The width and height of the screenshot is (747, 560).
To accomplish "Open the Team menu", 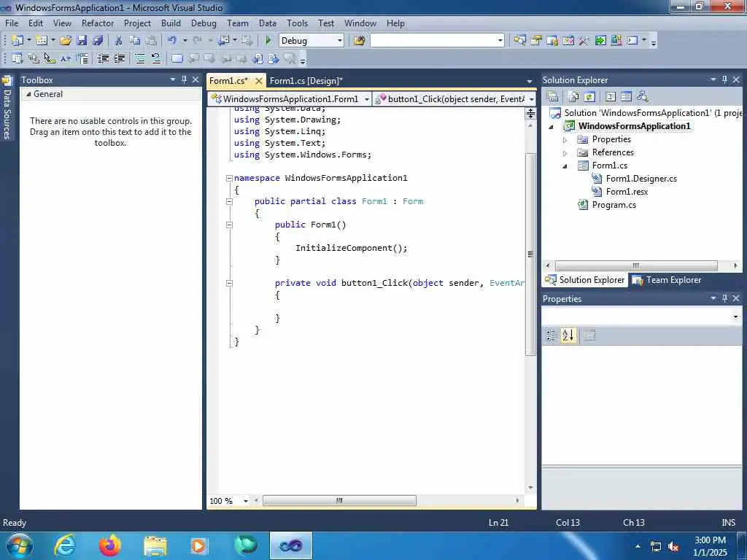I will (237, 23).
